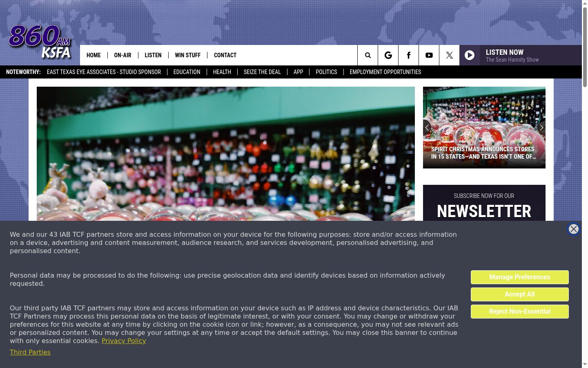Open the Google icon link
Screen dimensions: 588x368
coord(388,55)
